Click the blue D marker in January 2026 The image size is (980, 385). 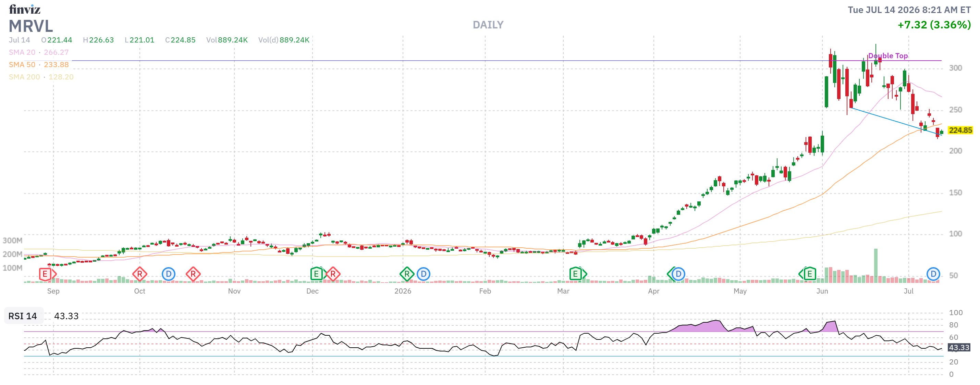coord(424,274)
